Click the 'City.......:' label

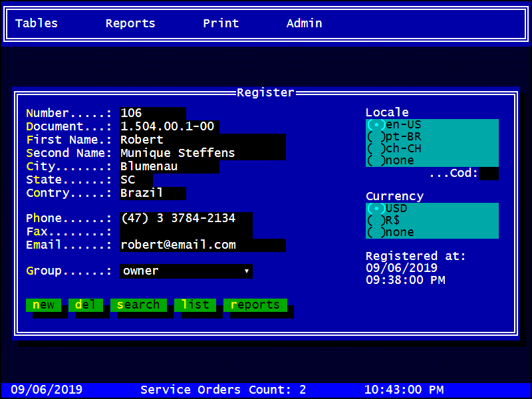(69, 167)
